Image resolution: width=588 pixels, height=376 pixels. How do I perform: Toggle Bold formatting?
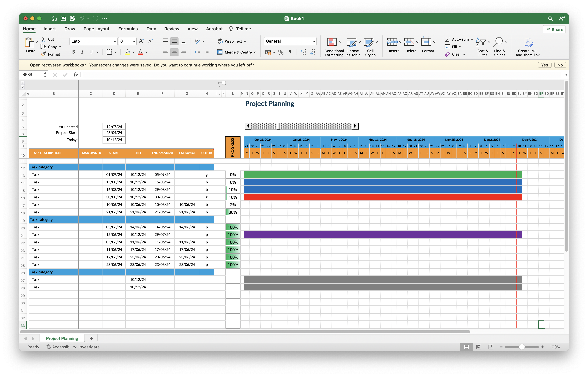(74, 52)
